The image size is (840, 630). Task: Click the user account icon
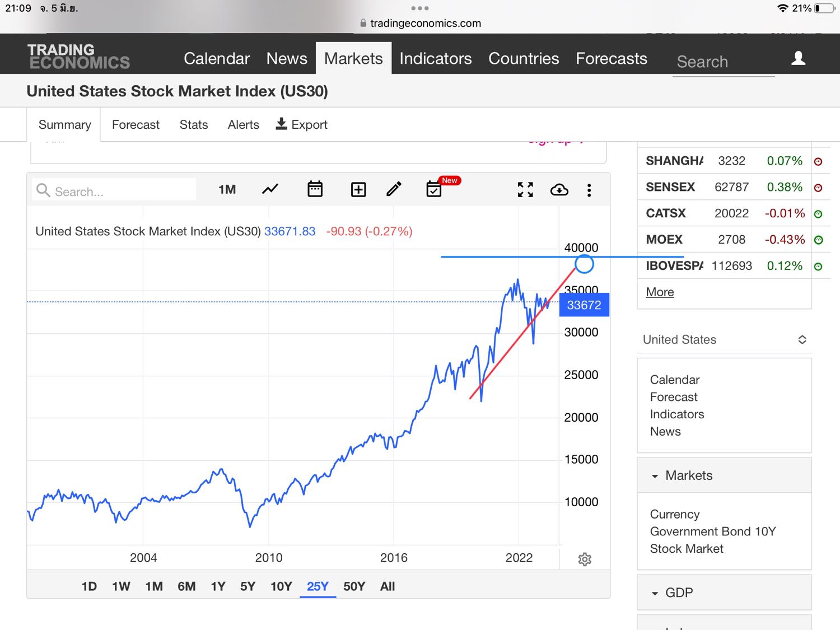(x=798, y=58)
